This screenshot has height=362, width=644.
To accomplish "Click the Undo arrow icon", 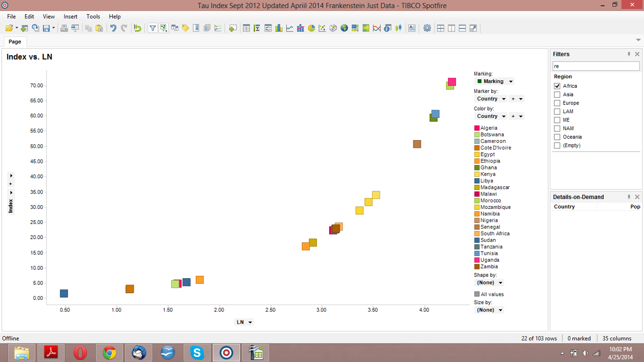I will pyautogui.click(x=113, y=28).
